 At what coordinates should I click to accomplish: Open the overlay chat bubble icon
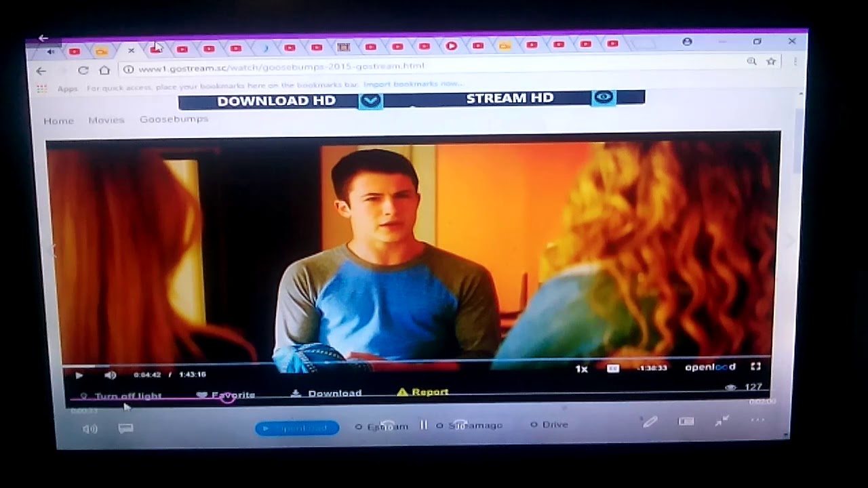click(x=125, y=428)
